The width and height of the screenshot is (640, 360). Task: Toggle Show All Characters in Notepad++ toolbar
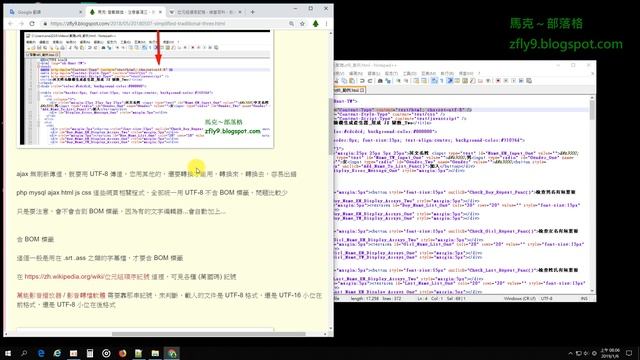[x=442, y=81]
